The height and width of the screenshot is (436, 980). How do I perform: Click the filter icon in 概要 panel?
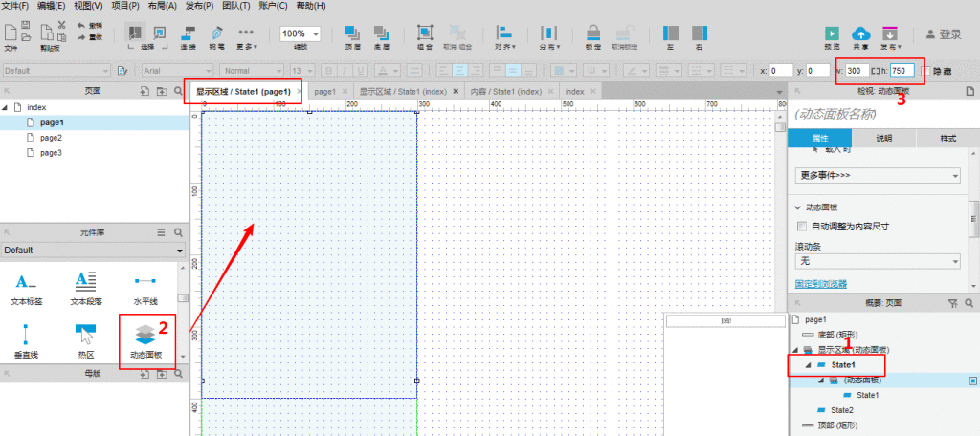pos(952,303)
